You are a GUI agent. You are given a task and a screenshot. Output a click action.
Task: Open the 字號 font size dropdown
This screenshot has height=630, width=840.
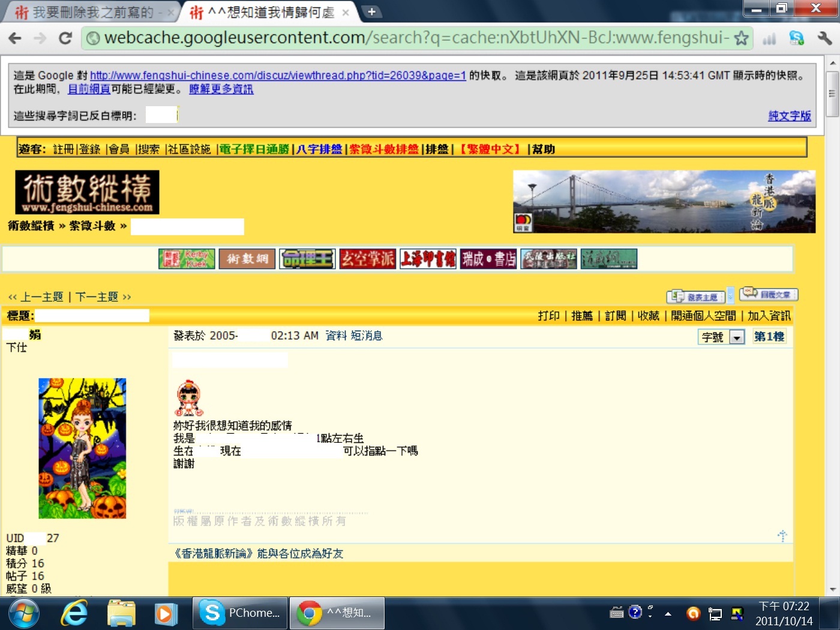coord(737,337)
